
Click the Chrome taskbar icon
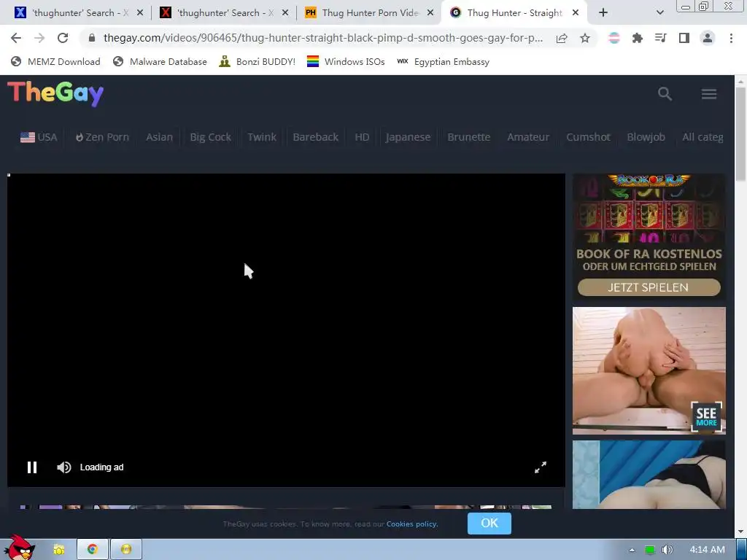(93, 550)
